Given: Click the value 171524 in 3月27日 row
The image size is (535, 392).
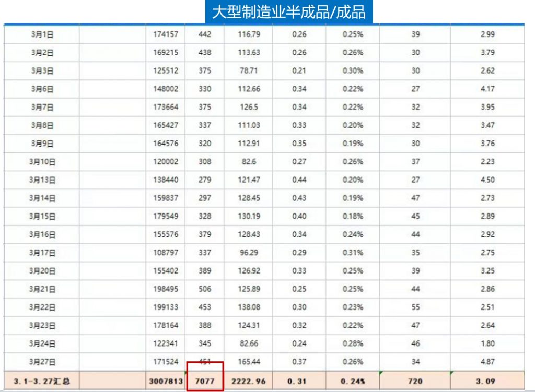Looking at the screenshot, I should click(x=166, y=362).
